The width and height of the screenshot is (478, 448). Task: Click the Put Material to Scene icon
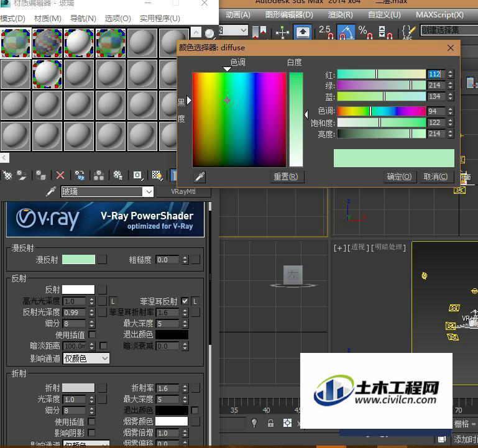coord(22,175)
